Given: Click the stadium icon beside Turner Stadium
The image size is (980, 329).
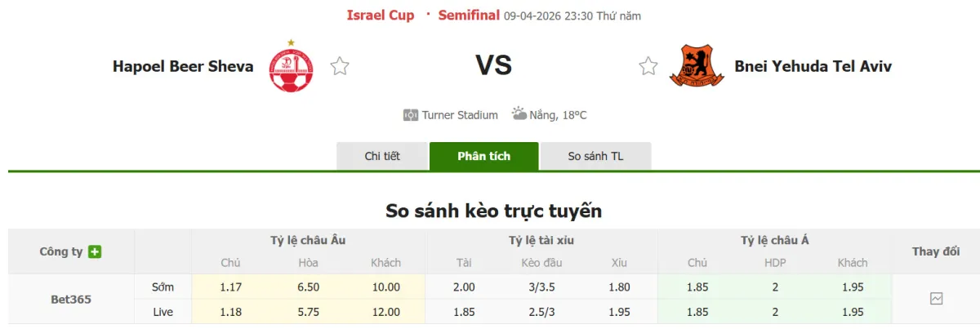Looking at the screenshot, I should [411, 115].
